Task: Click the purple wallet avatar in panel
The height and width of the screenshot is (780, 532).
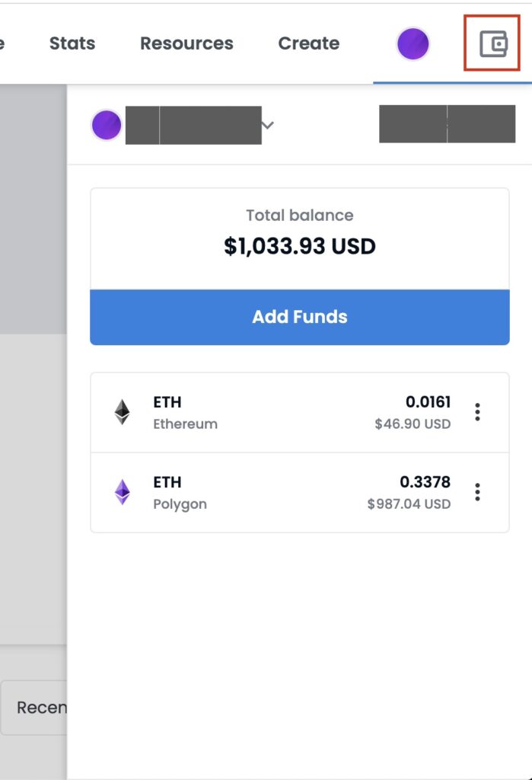Action: coord(107,124)
